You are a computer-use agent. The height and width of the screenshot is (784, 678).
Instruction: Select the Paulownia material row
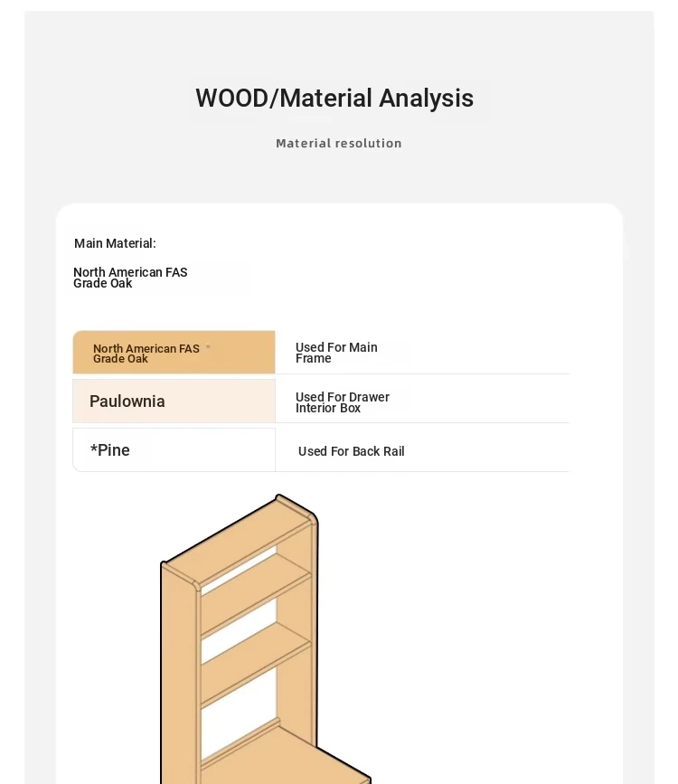coord(174,401)
